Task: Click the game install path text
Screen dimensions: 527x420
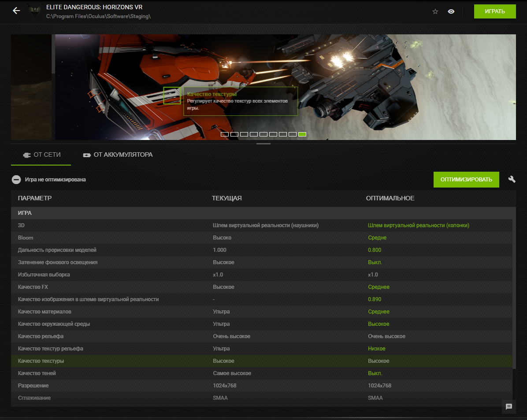Action: [x=98, y=16]
